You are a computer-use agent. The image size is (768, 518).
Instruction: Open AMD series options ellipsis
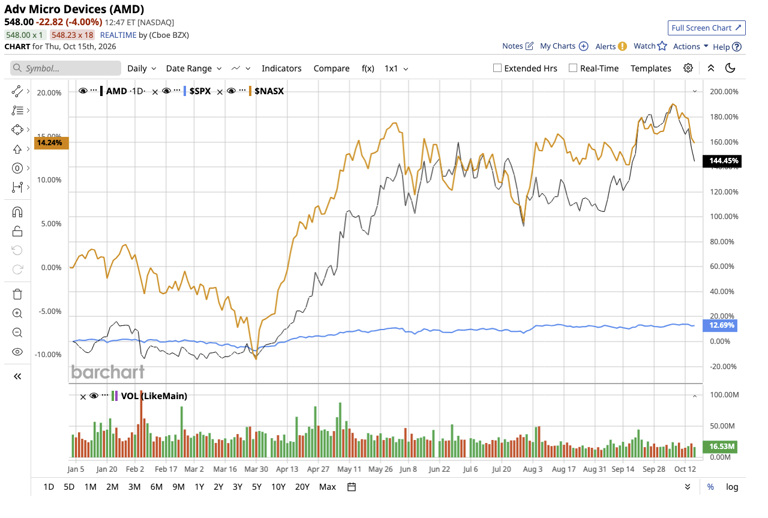point(94,90)
